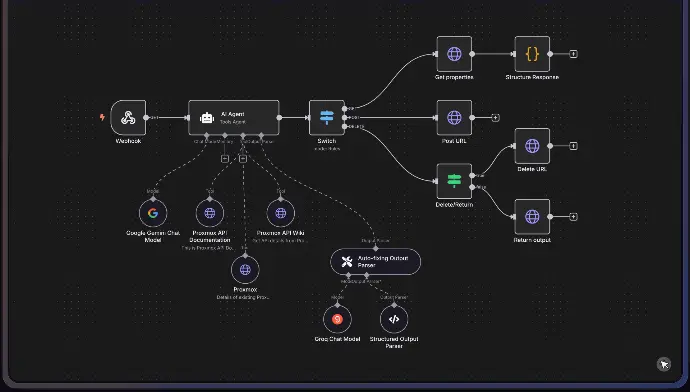
Task: Open the Auto-fixing Output Parser node
Action: click(x=375, y=262)
